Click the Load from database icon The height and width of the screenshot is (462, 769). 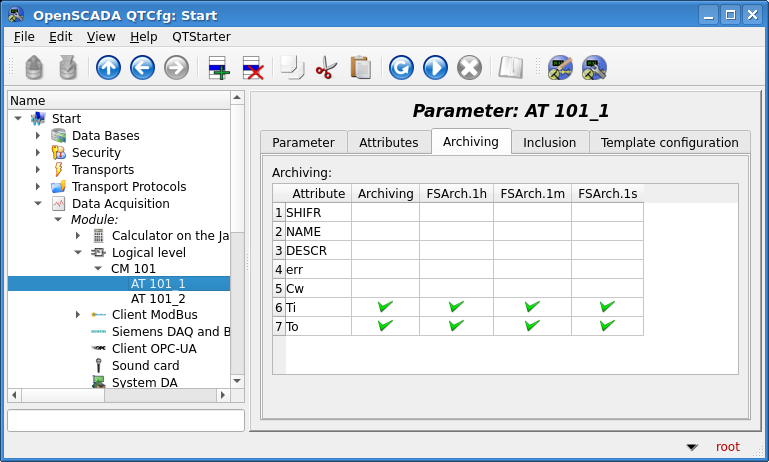point(36,68)
